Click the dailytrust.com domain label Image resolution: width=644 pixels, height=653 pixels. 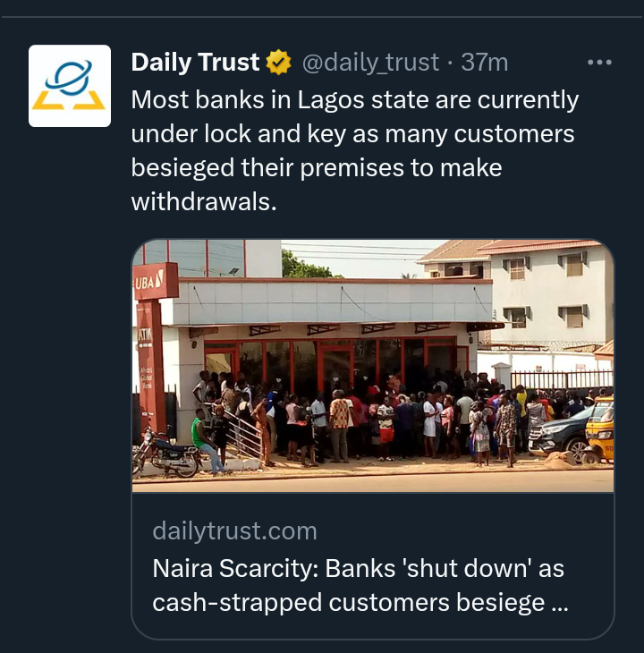[234, 531]
